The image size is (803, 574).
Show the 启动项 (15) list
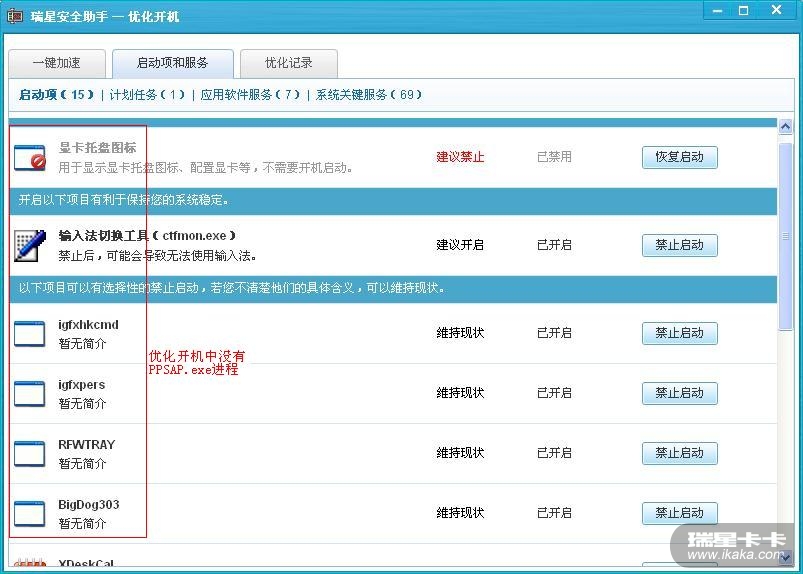pyautogui.click(x=57, y=95)
